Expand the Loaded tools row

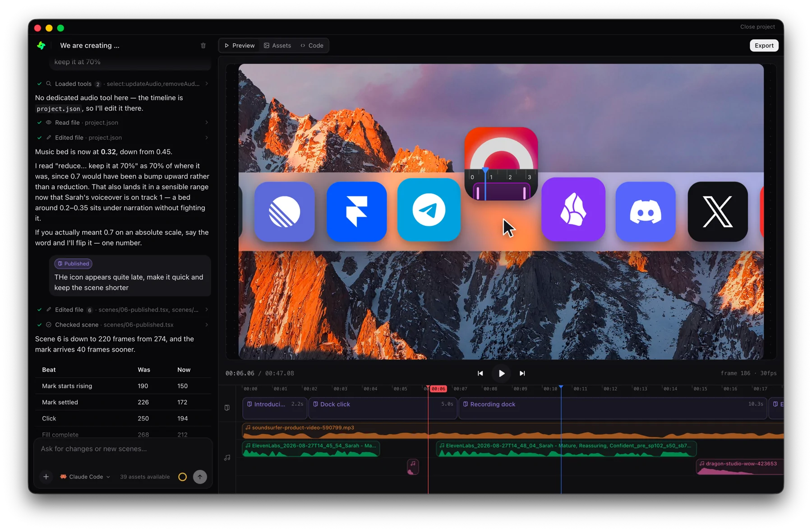pos(122,84)
